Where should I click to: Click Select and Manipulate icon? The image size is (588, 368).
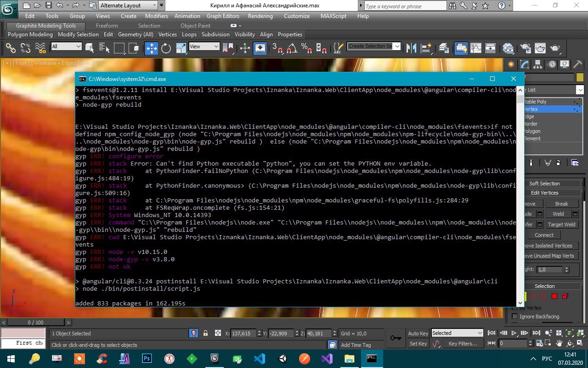click(245, 48)
